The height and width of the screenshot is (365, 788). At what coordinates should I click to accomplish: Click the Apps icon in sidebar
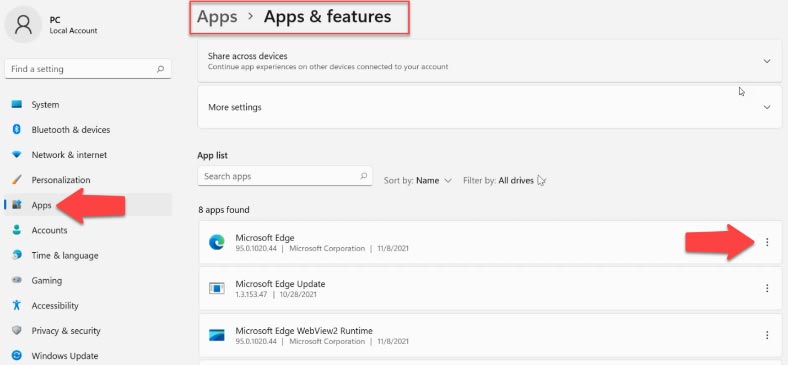(x=17, y=205)
